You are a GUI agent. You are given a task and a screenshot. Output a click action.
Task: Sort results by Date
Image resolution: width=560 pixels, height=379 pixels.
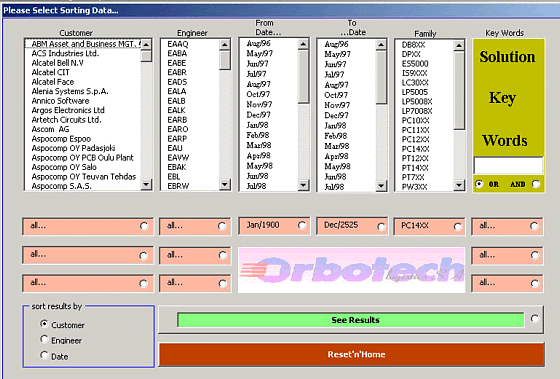pos(44,355)
